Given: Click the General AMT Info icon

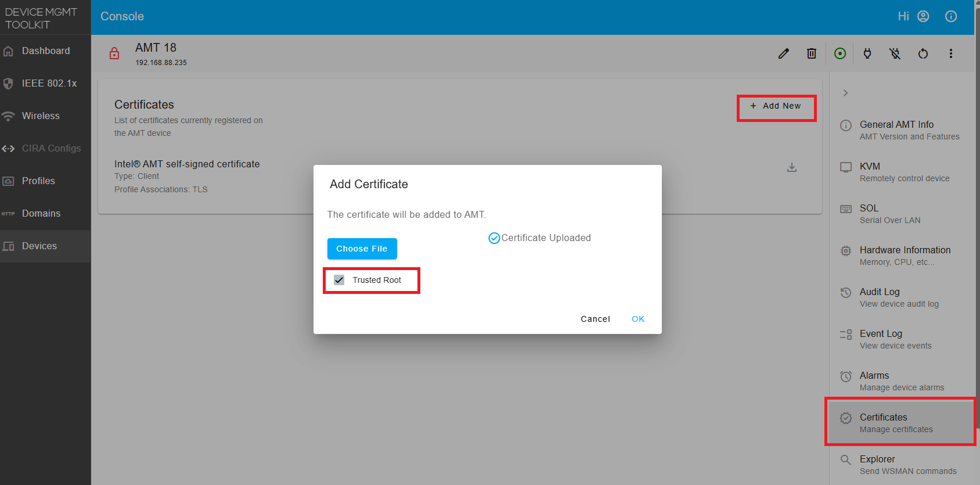Looking at the screenshot, I should (846, 125).
